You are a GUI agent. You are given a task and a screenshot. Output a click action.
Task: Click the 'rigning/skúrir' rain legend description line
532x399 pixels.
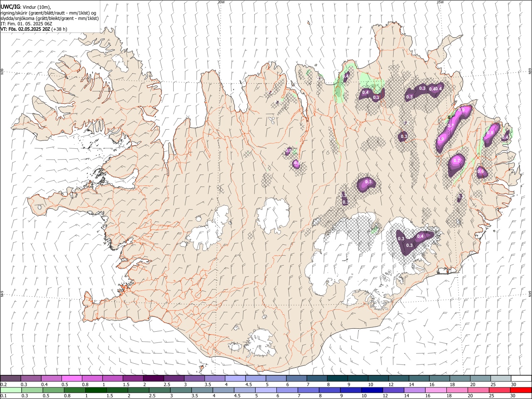point(48,12)
